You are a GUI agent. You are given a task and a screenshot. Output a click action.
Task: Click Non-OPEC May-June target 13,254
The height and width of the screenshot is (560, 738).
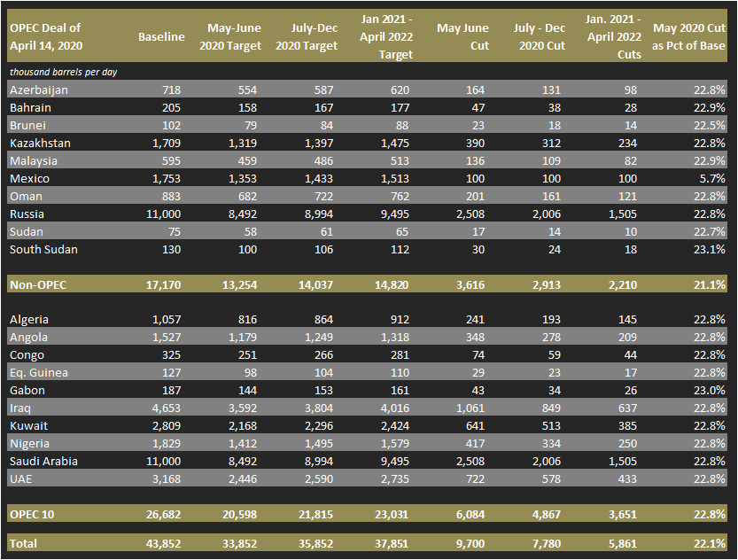(239, 284)
